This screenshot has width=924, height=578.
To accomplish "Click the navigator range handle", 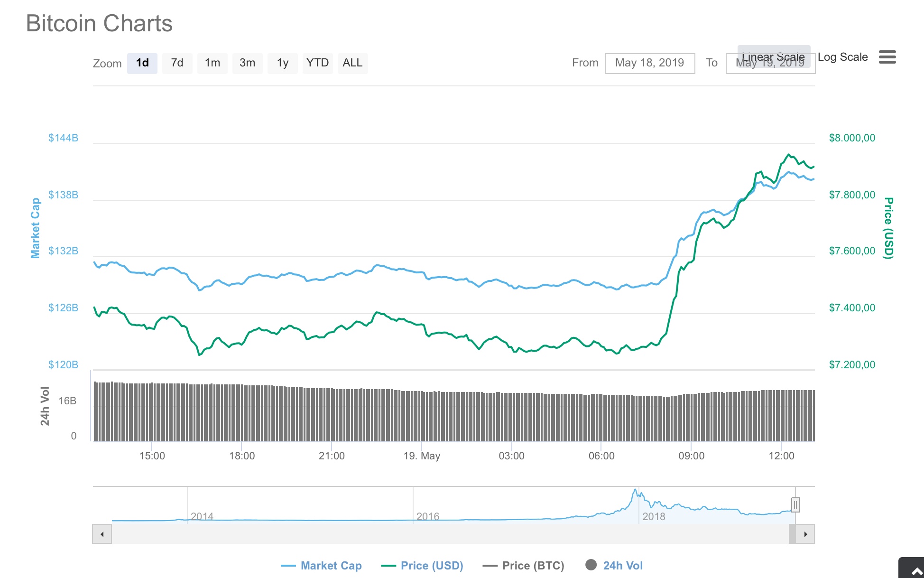I will (795, 505).
